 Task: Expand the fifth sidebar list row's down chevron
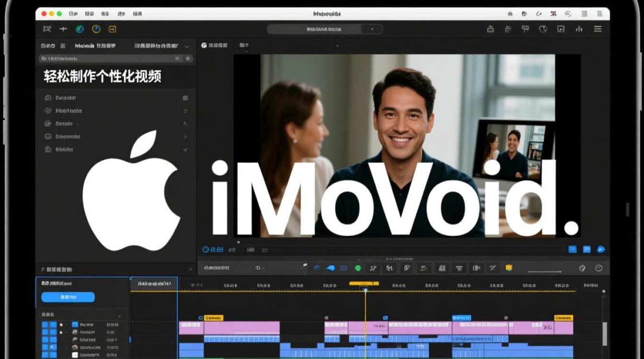(x=185, y=149)
